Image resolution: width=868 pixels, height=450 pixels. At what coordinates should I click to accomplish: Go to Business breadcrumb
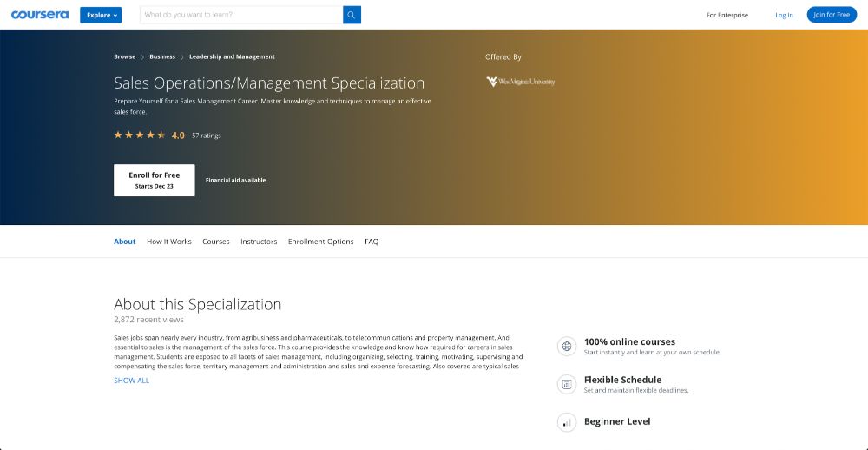[162, 56]
